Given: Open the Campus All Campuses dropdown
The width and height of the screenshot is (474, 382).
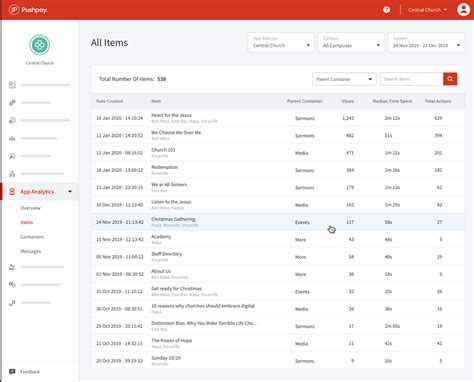Looking at the screenshot, I should (351, 42).
